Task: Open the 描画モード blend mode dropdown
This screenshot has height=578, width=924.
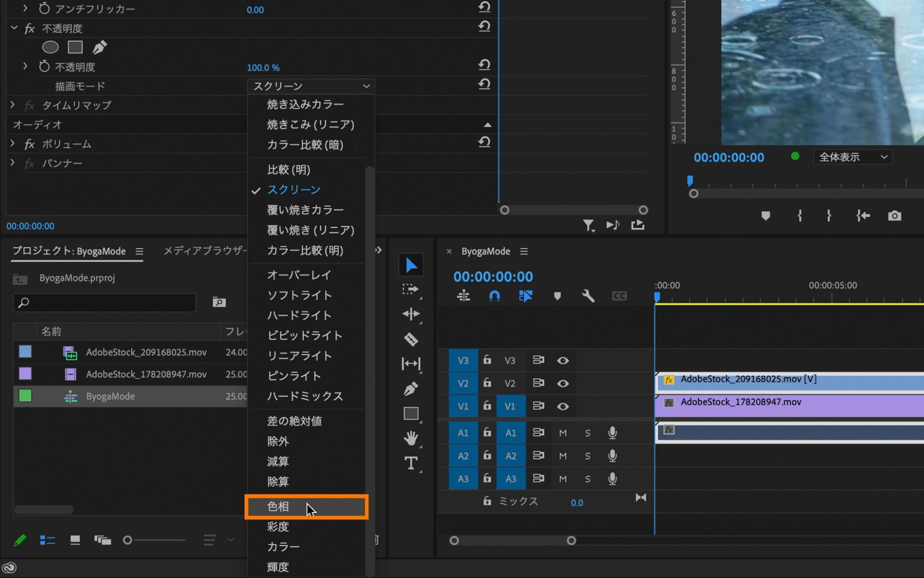Action: tap(311, 86)
